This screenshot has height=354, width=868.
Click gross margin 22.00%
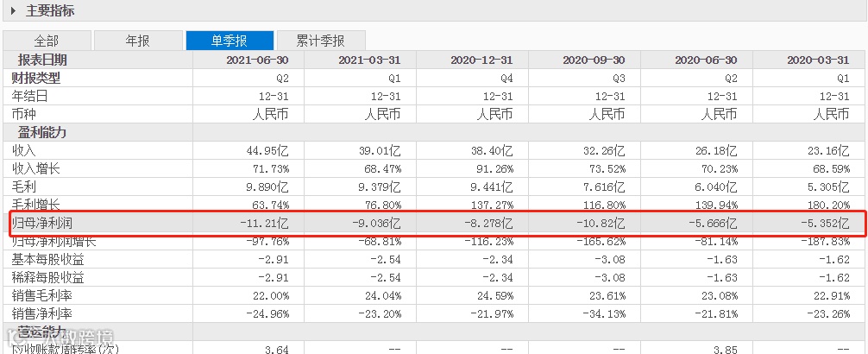pyautogui.click(x=271, y=296)
